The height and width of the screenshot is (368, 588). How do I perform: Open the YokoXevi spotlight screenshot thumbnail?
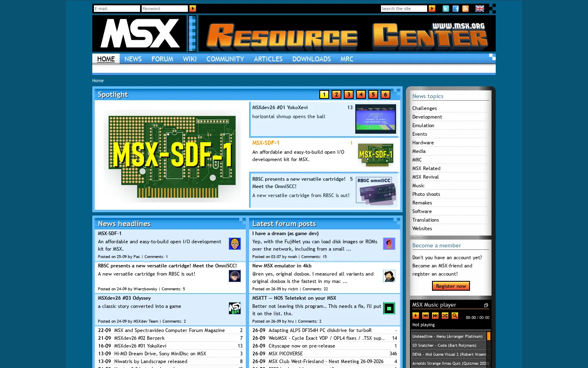click(x=376, y=119)
